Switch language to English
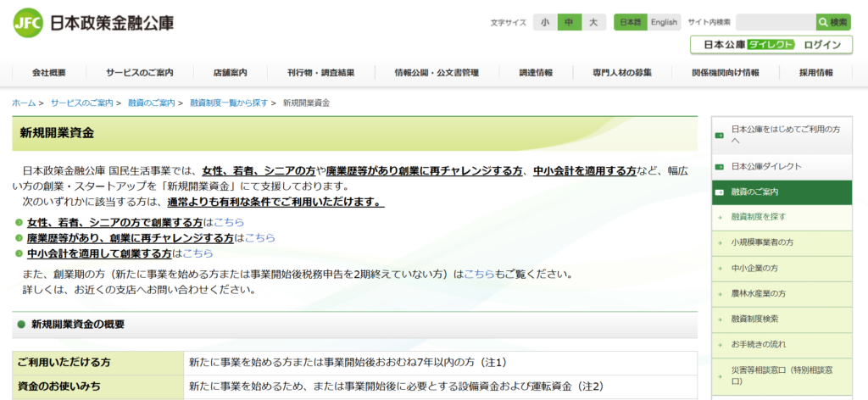This screenshot has height=400, width=868. (x=664, y=22)
